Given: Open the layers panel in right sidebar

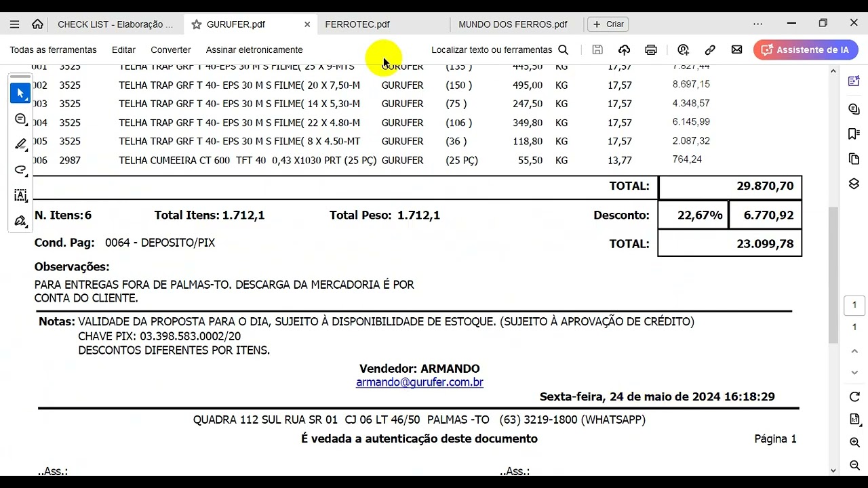Looking at the screenshot, I should [x=854, y=184].
